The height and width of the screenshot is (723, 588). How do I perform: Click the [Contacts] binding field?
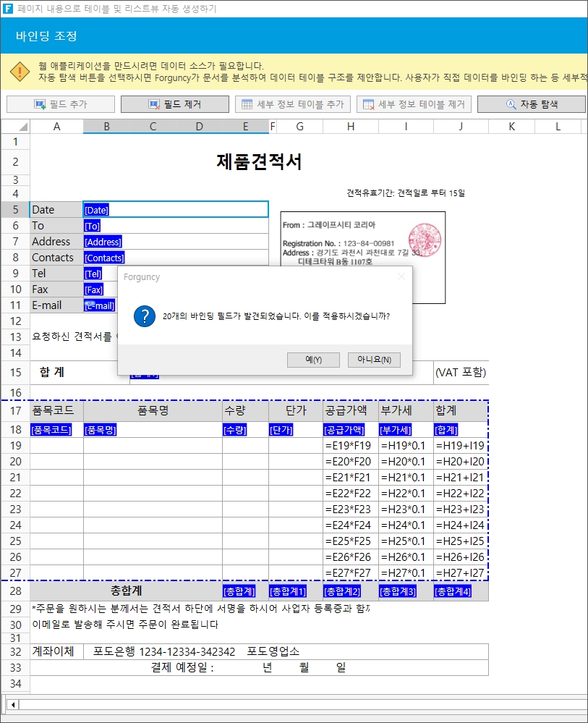click(x=104, y=258)
